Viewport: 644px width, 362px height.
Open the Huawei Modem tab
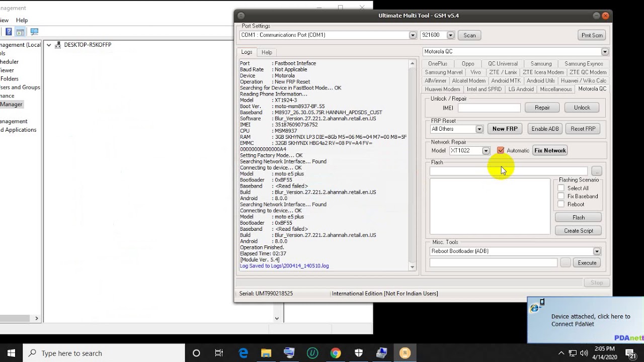point(442,89)
